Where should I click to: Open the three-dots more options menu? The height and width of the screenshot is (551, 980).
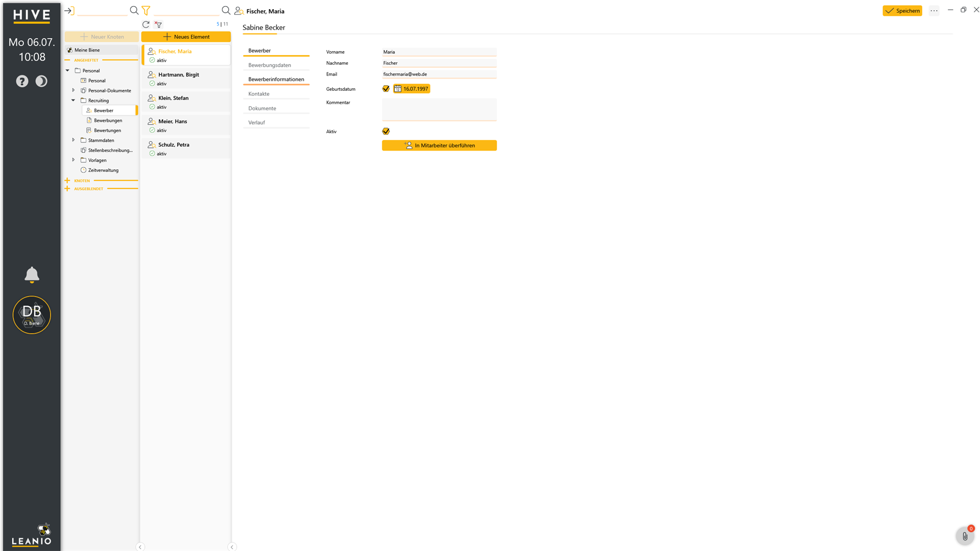(x=934, y=11)
